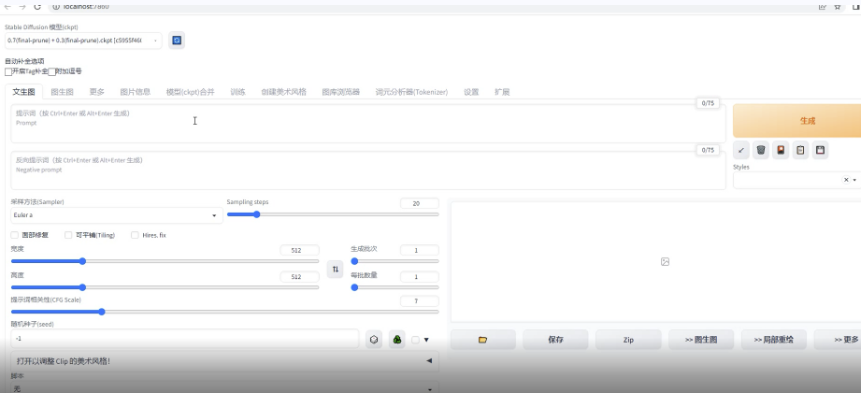Open the 脚本 script dropdown showing 无

[225, 388]
